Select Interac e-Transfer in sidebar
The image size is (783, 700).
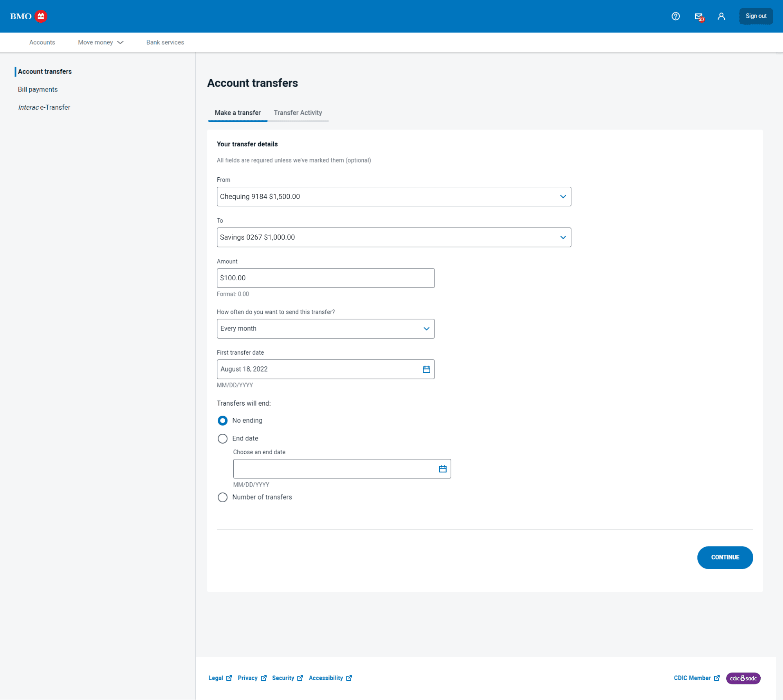pyautogui.click(x=44, y=107)
